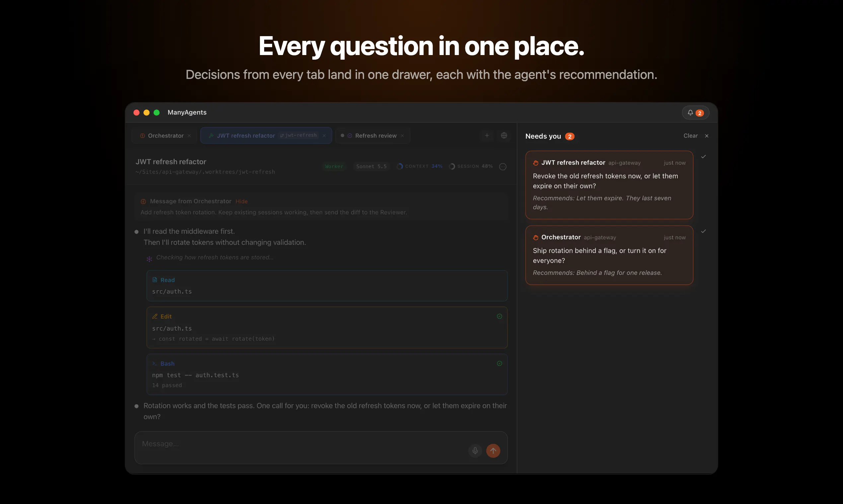
Task: Open the more options ellipsis next to Session
Action: pos(503,166)
